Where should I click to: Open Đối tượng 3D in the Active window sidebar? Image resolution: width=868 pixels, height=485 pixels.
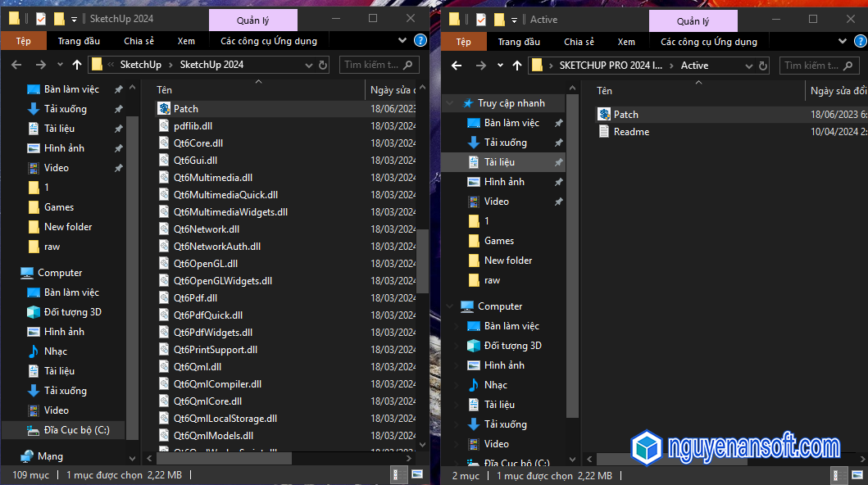(x=512, y=346)
